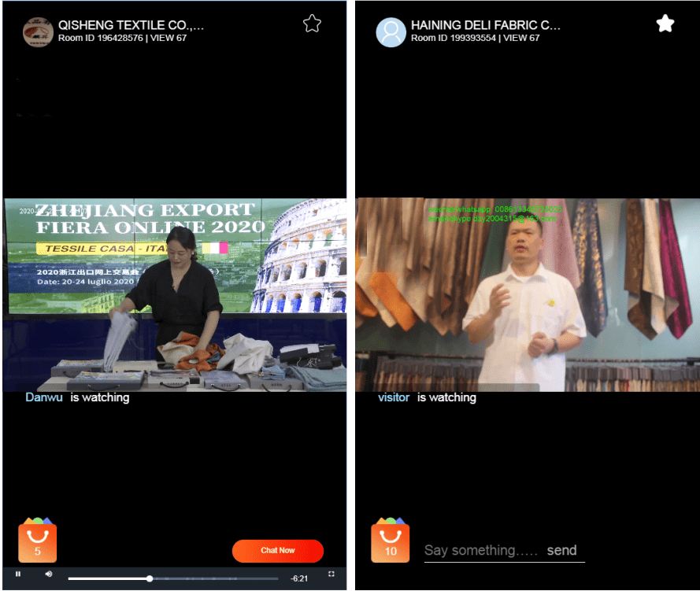Open shopping bag showing 5 products
The height and width of the screenshot is (591, 700).
[38, 540]
